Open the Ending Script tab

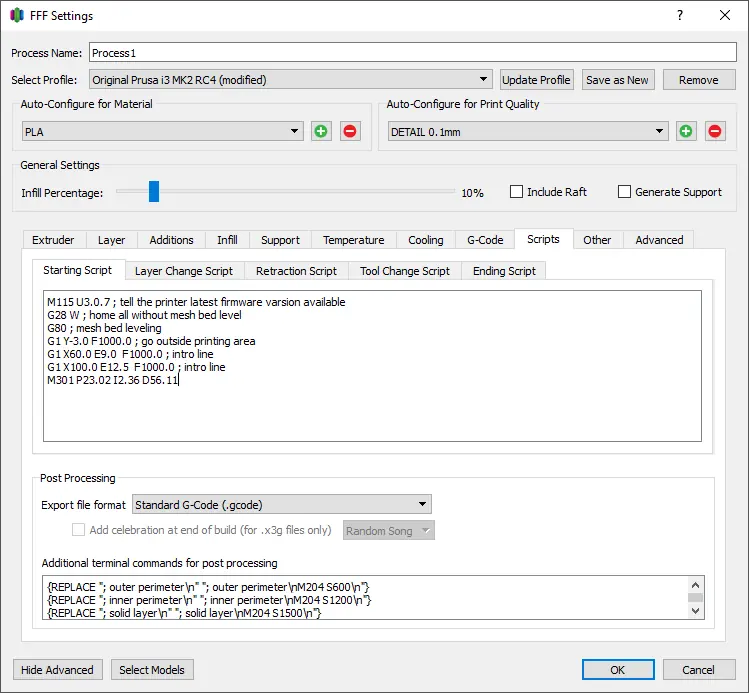(x=504, y=271)
